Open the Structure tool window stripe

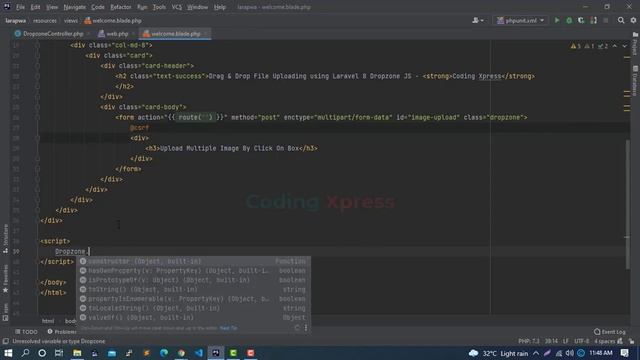5,239
